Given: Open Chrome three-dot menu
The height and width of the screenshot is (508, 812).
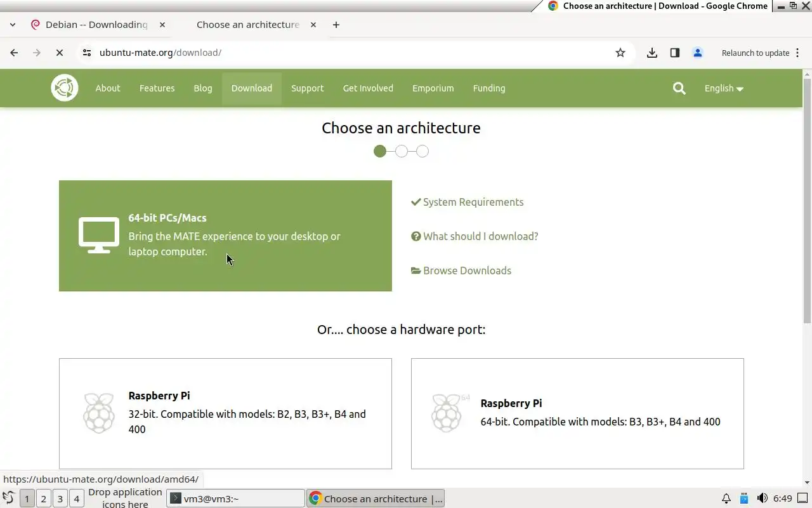Looking at the screenshot, I should [798, 53].
